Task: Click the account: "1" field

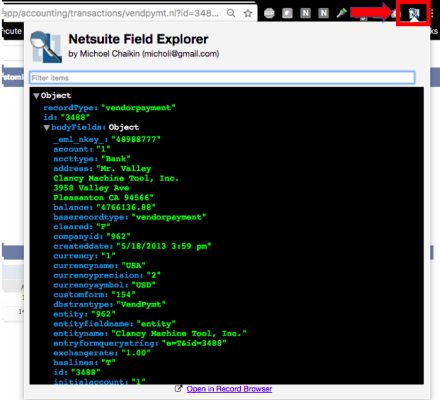Action: click(x=82, y=149)
